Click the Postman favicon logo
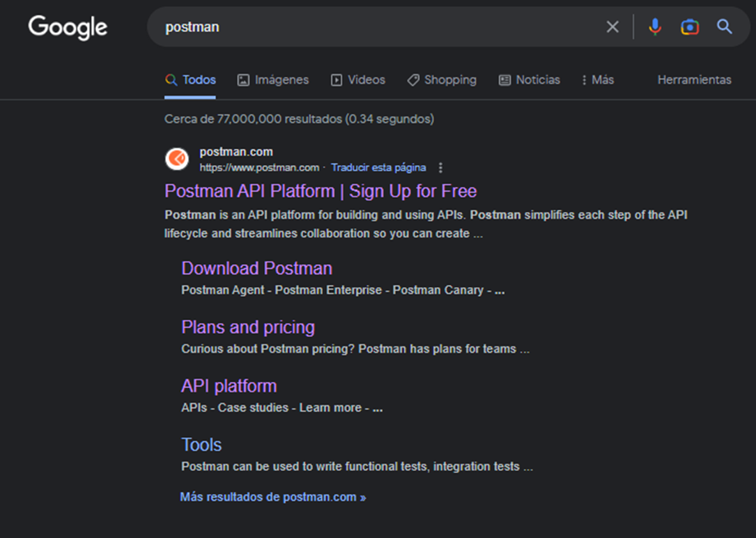This screenshot has height=538, width=756. pos(177,159)
